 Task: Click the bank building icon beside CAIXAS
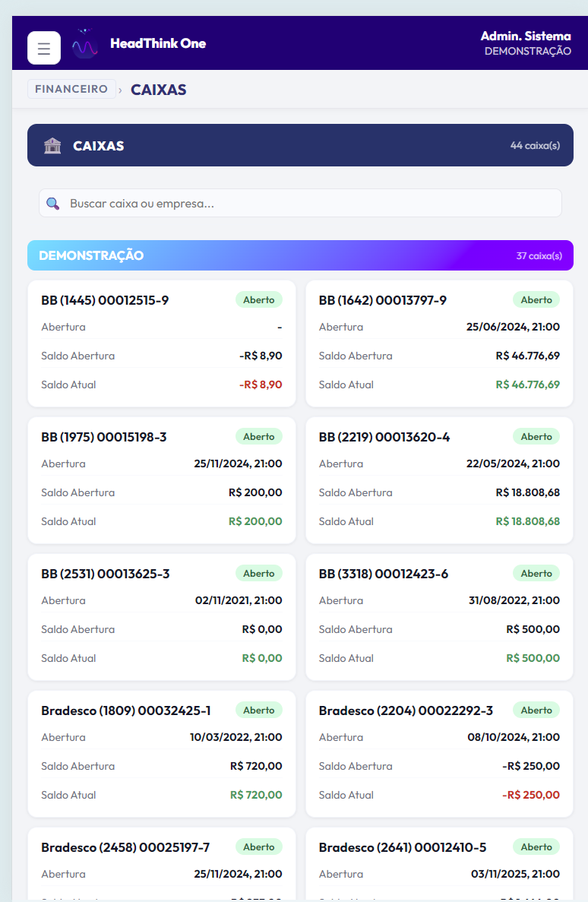coord(52,146)
